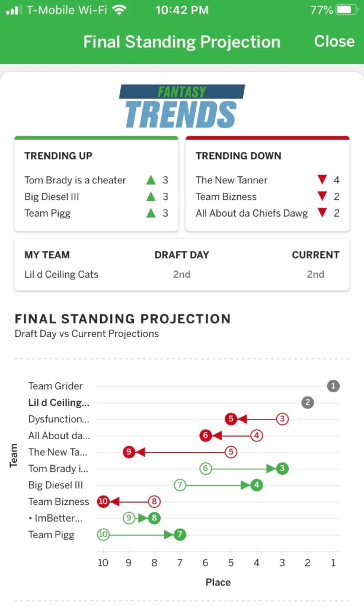The width and height of the screenshot is (364, 607).
Task: Select Team Grider's gray 1st place marker
Action: click(333, 386)
